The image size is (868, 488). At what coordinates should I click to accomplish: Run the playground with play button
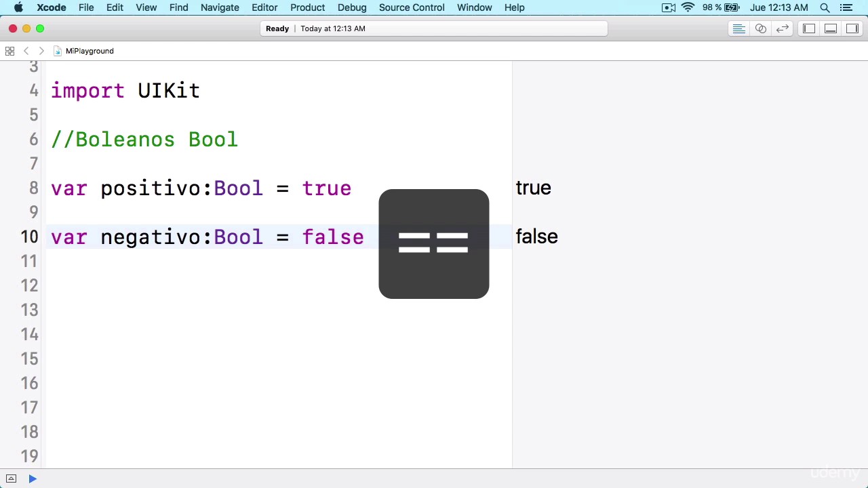33,479
